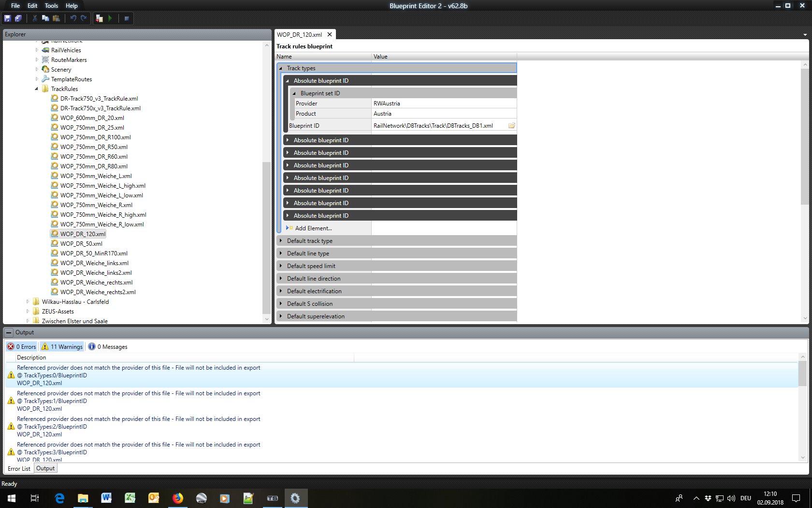The image size is (812, 508).
Task: Click the Cut scissors icon
Action: click(x=35, y=18)
